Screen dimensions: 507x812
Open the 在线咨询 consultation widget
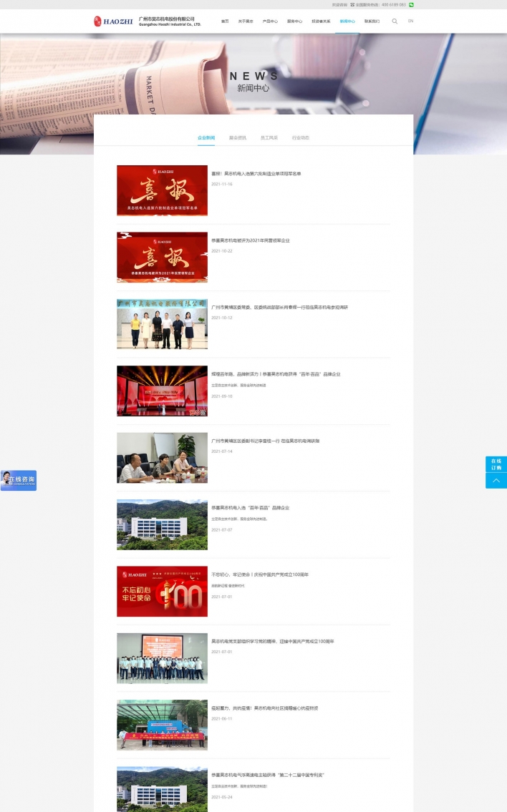coord(19,480)
